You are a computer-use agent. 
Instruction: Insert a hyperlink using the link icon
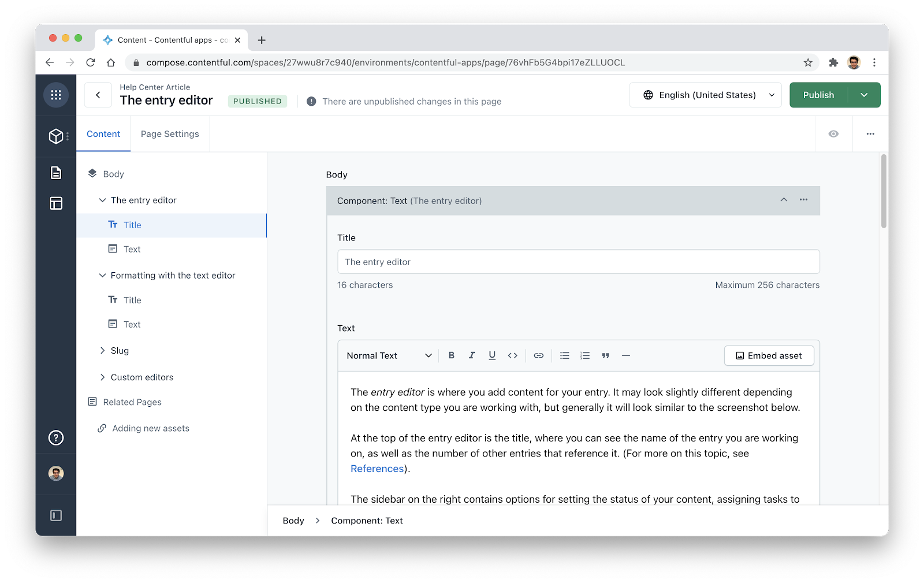[538, 355]
